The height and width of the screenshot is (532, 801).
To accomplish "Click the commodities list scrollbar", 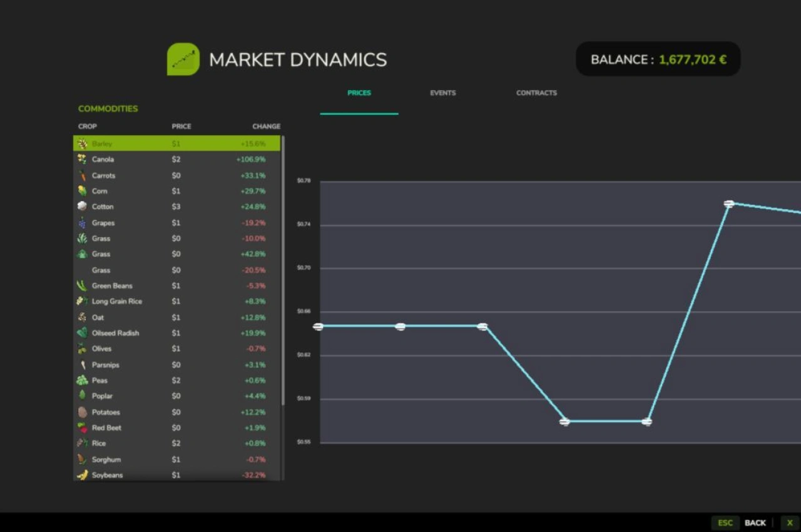I will coord(283,269).
